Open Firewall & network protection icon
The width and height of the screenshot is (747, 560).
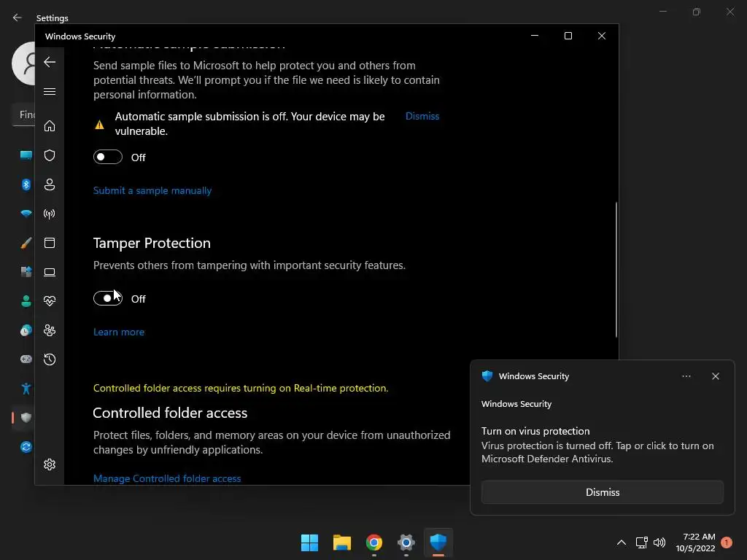click(50, 214)
